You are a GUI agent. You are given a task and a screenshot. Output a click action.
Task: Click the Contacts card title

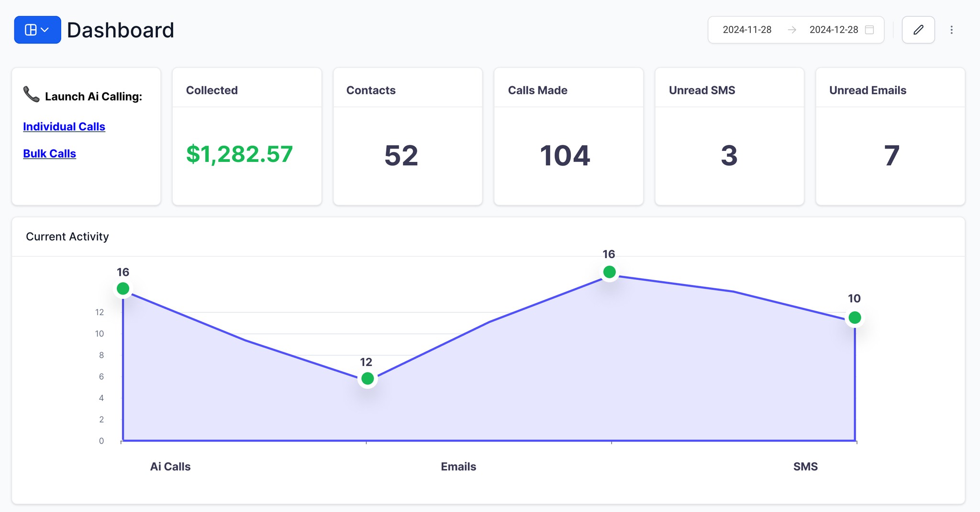(371, 90)
